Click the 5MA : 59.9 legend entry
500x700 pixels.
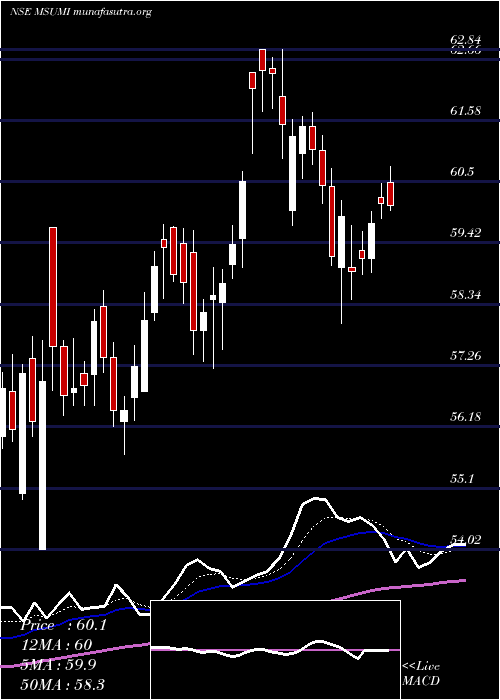pos(58,665)
